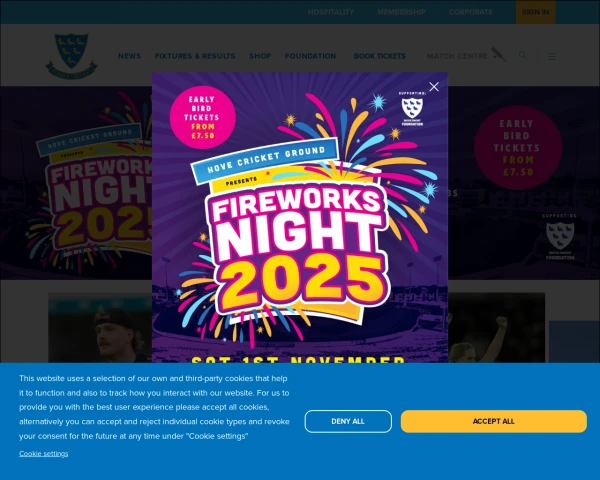Go to Fixtures & Results
The image size is (600, 480).
(x=195, y=56)
